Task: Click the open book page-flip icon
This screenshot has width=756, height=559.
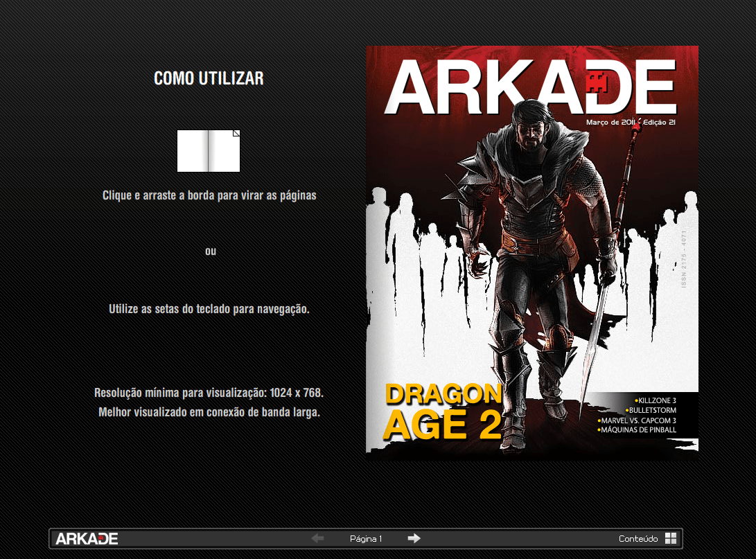Action: (x=208, y=151)
